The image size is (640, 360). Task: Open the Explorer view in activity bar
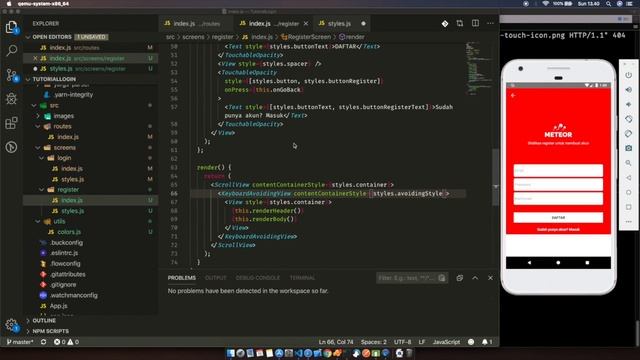pyautogui.click(x=11, y=27)
